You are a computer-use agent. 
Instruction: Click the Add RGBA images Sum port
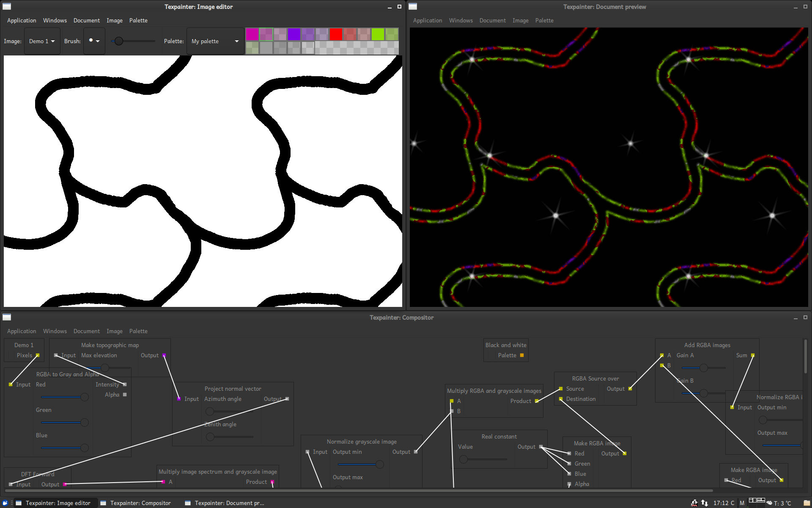pos(753,356)
